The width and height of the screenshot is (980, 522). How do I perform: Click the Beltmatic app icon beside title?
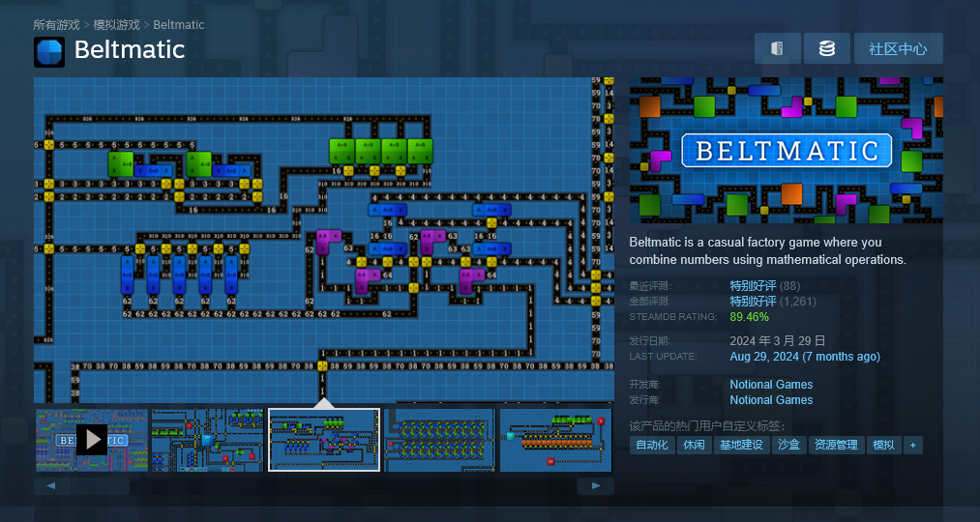[49, 52]
